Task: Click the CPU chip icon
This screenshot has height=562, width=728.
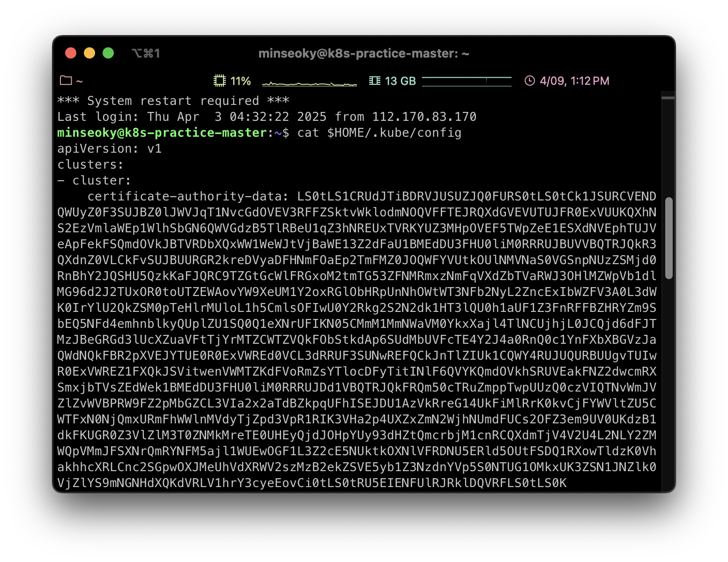Action: (x=219, y=81)
